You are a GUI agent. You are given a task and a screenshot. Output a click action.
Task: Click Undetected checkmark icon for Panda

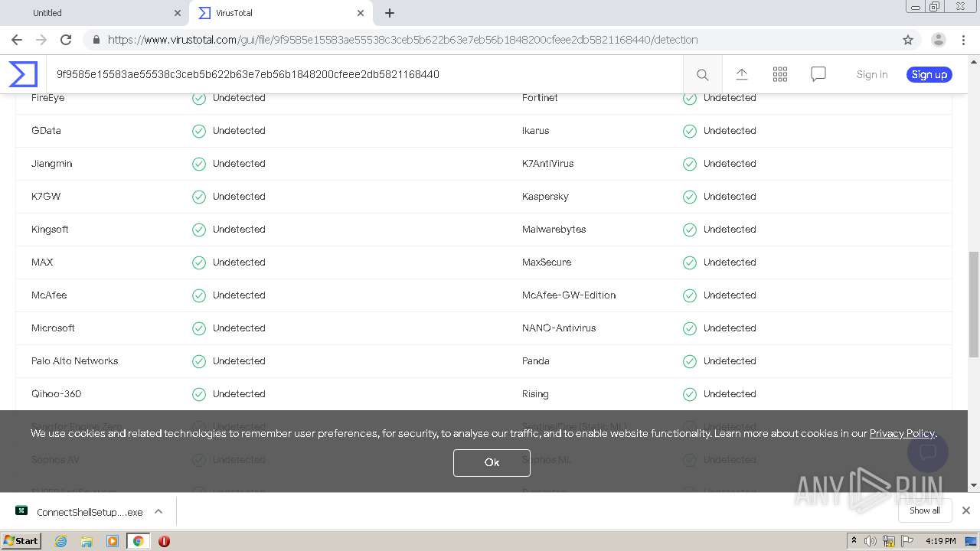[690, 361]
